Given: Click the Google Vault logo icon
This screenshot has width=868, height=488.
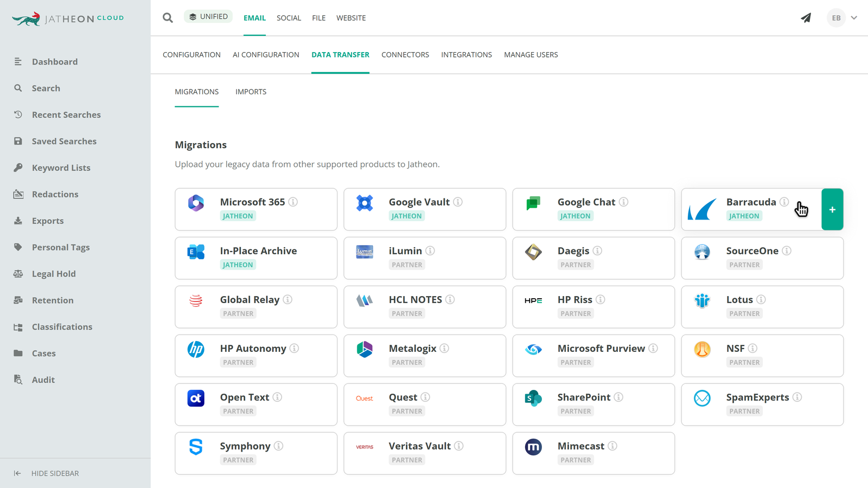Looking at the screenshot, I should tap(365, 203).
